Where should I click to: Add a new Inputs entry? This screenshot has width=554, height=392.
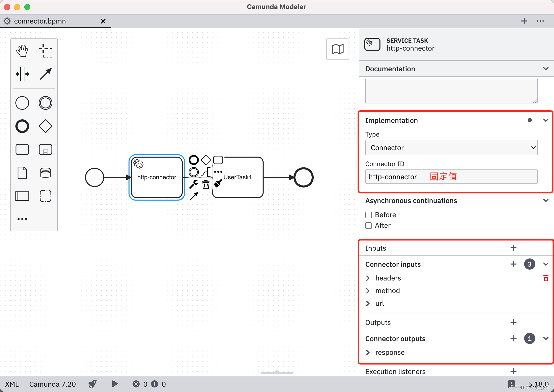[x=514, y=248]
